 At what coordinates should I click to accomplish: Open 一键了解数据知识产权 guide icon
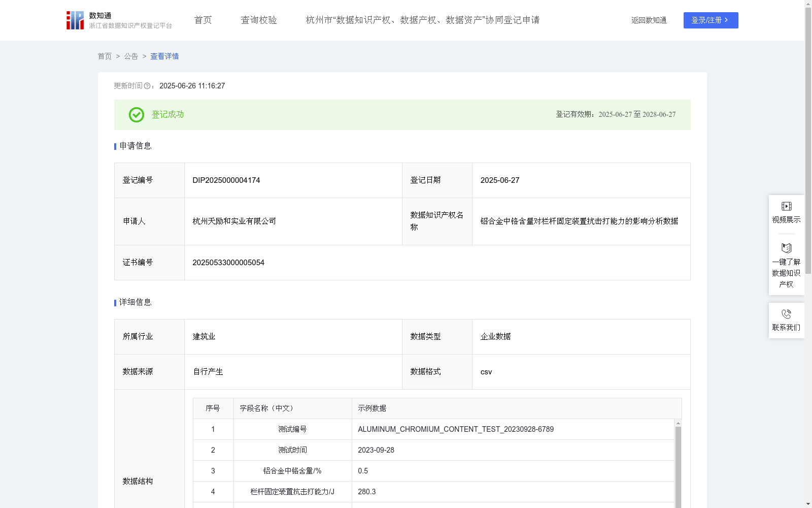(786, 248)
